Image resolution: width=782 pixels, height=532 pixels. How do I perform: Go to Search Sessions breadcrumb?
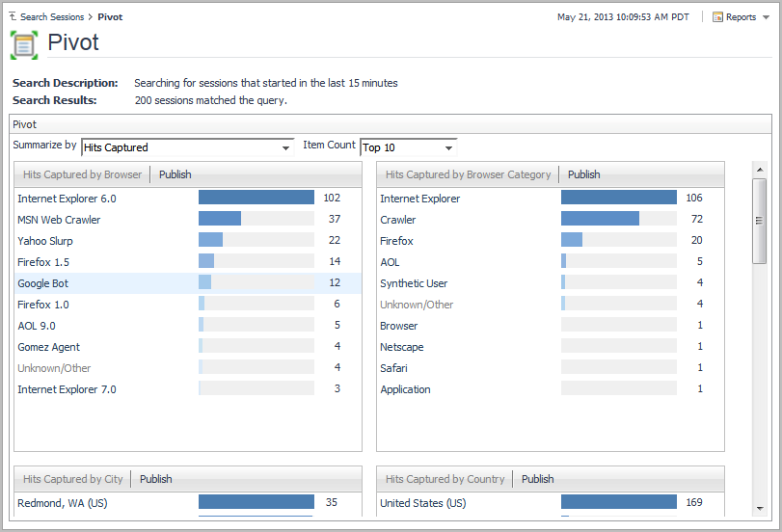(52, 17)
